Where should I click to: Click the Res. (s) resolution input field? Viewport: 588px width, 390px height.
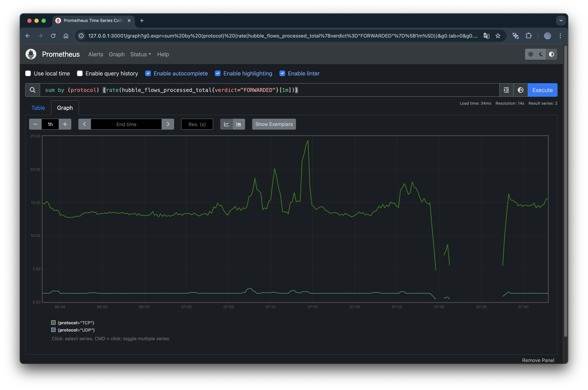pos(197,124)
